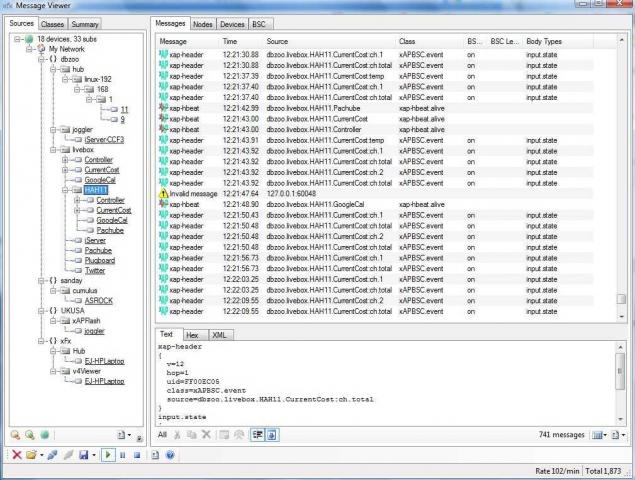Open the page options dropdown right of the columns dropdown
This screenshot has width=635, height=480.
(618, 435)
